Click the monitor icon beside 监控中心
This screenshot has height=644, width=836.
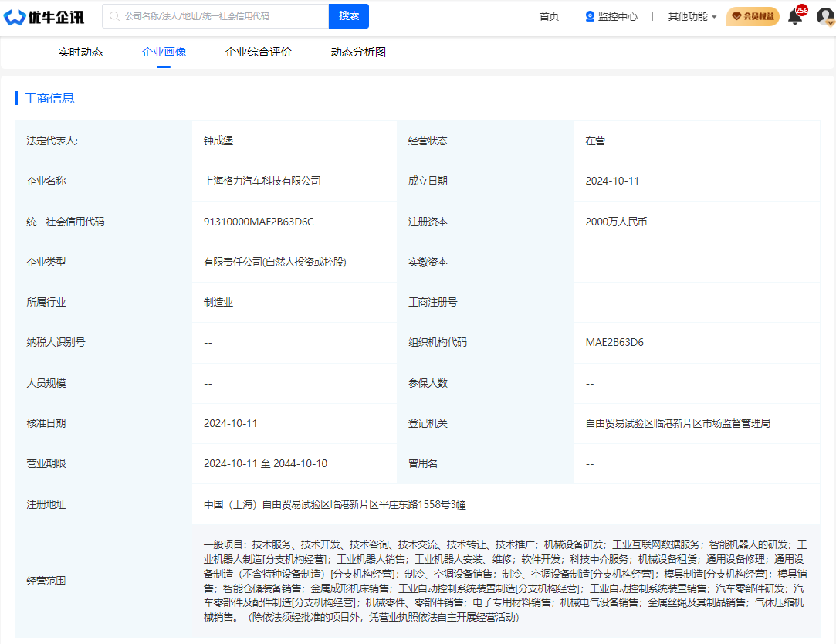(x=590, y=16)
